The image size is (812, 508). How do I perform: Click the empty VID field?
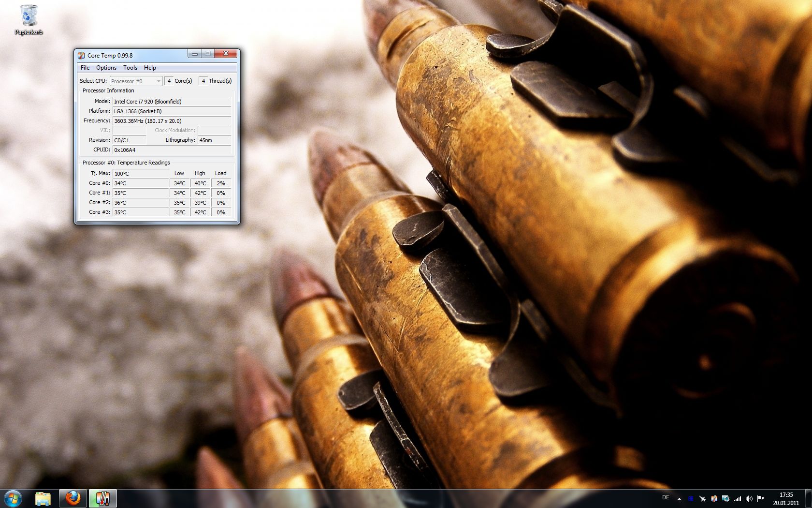tap(129, 131)
